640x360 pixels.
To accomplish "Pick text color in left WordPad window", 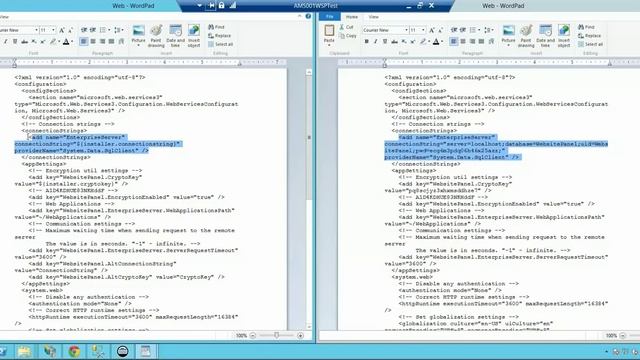I will tap(66, 41).
